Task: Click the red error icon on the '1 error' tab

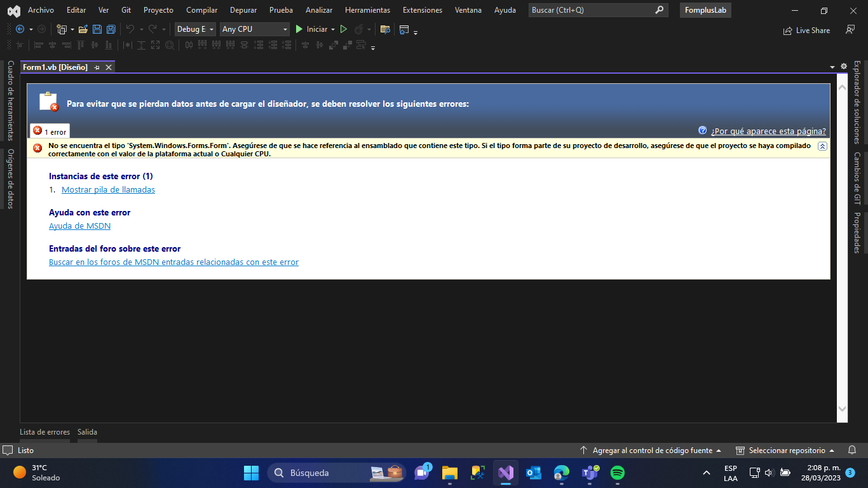Action: coord(37,130)
